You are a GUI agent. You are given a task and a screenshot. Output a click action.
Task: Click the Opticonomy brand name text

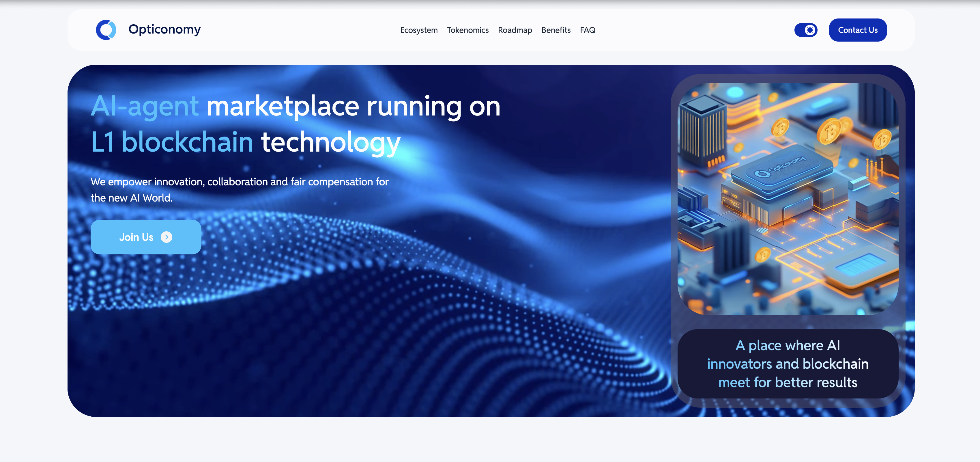point(164,30)
